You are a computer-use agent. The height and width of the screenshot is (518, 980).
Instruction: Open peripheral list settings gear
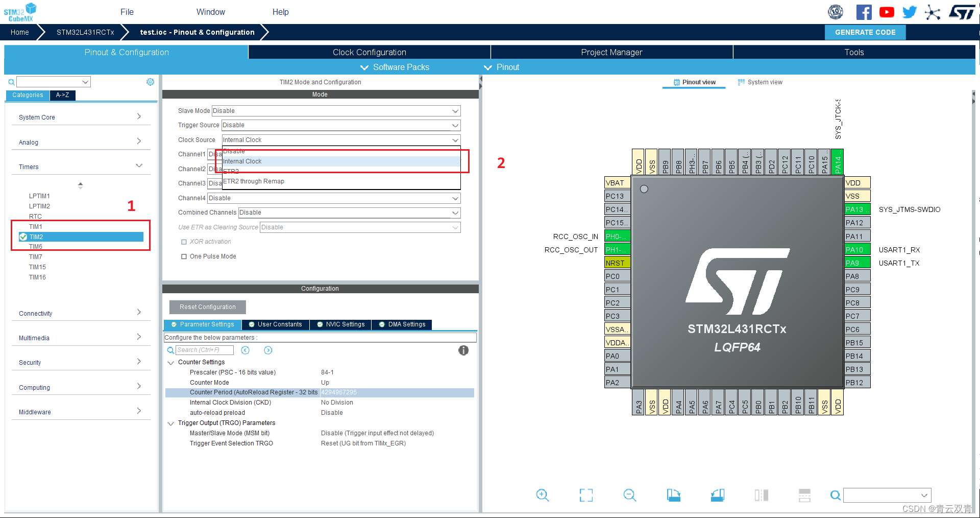point(150,82)
